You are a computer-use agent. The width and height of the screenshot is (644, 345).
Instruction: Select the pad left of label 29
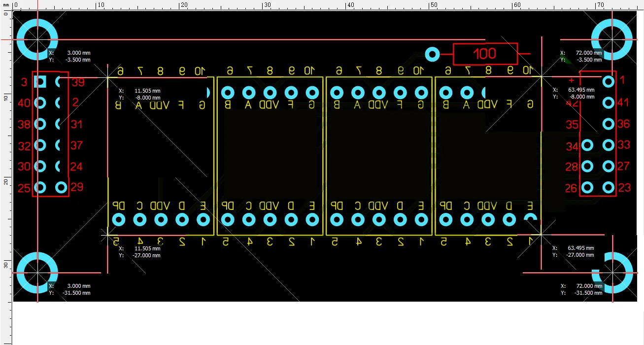pos(61,187)
